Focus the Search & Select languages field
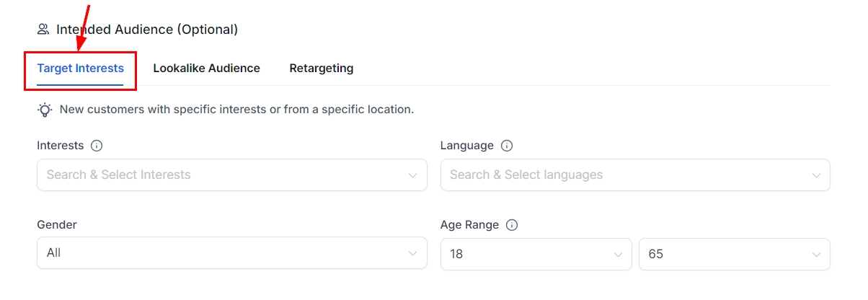This screenshot has height=300, width=868. click(620, 175)
